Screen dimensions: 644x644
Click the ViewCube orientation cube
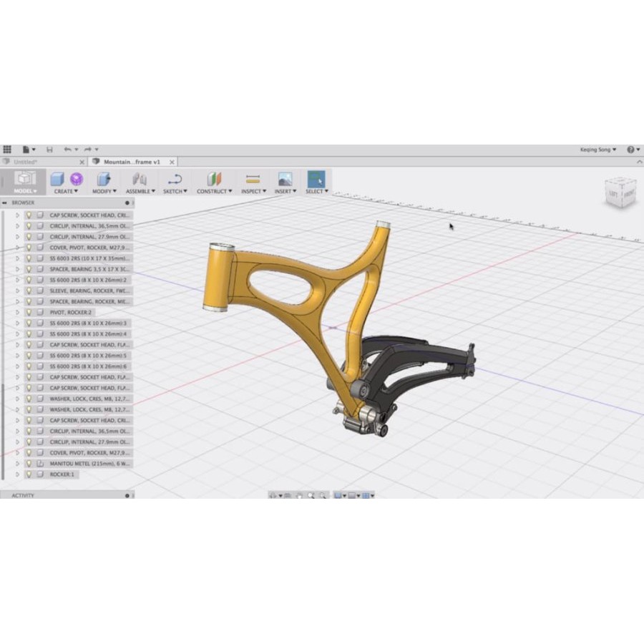[619, 193]
